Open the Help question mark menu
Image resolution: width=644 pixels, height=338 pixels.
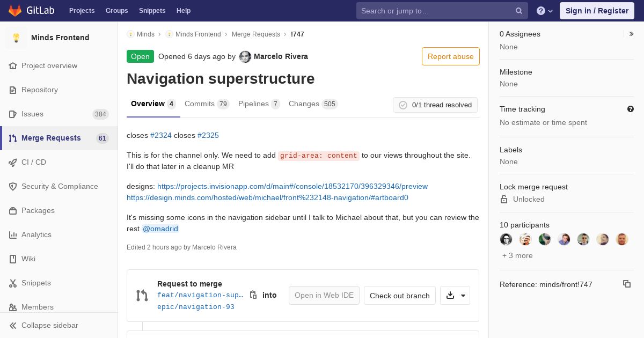tap(545, 11)
